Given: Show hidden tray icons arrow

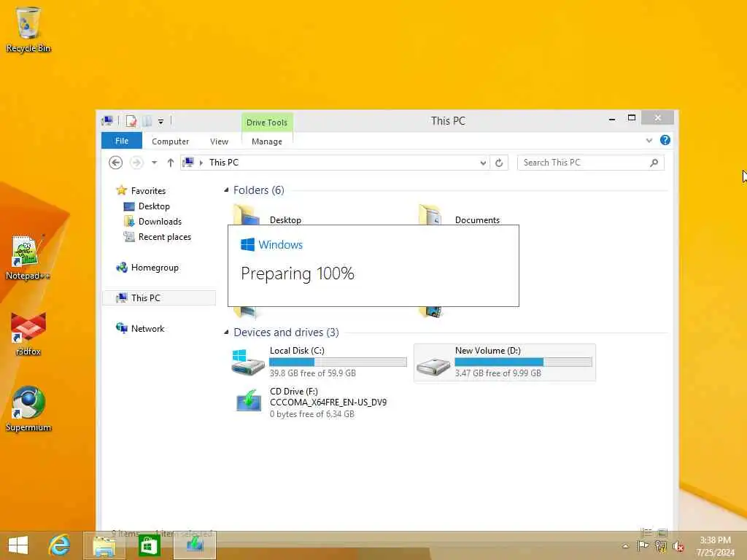Looking at the screenshot, I should [625, 546].
